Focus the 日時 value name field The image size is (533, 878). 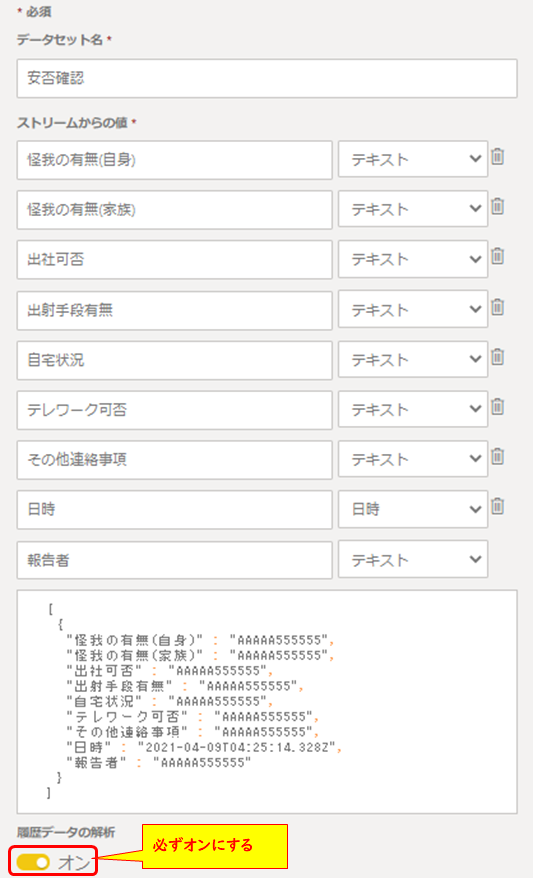point(175,510)
